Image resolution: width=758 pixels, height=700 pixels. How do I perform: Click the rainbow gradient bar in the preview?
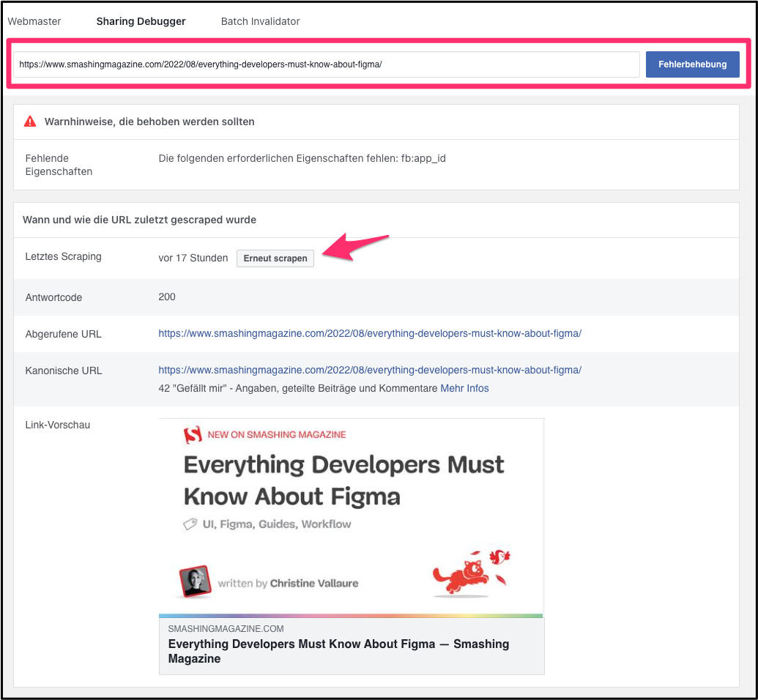351,612
